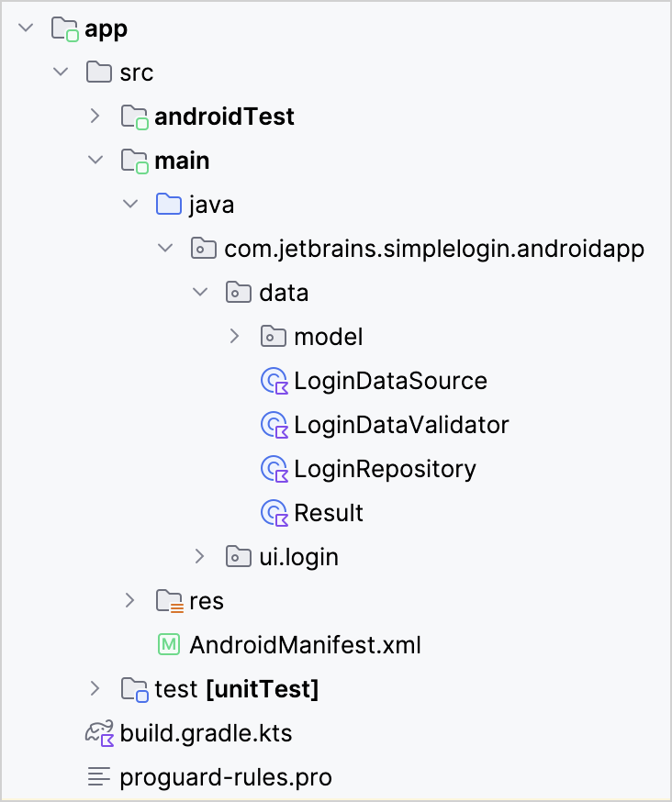Click the Kotlin class icon beside LoginRepository
672x802 pixels.
pos(274,469)
